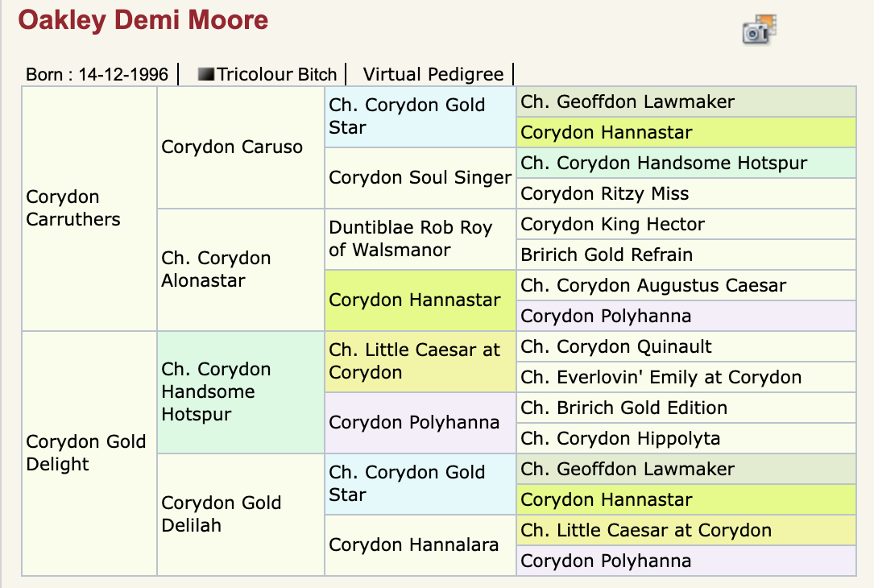This screenshot has height=588, width=874.
Task: Click the tricolour colour swatch square
Action: click(x=206, y=74)
